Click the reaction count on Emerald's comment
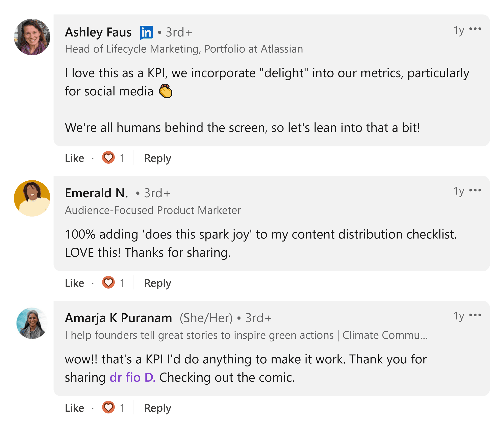Viewport: 504px width, 429px height. [122, 283]
